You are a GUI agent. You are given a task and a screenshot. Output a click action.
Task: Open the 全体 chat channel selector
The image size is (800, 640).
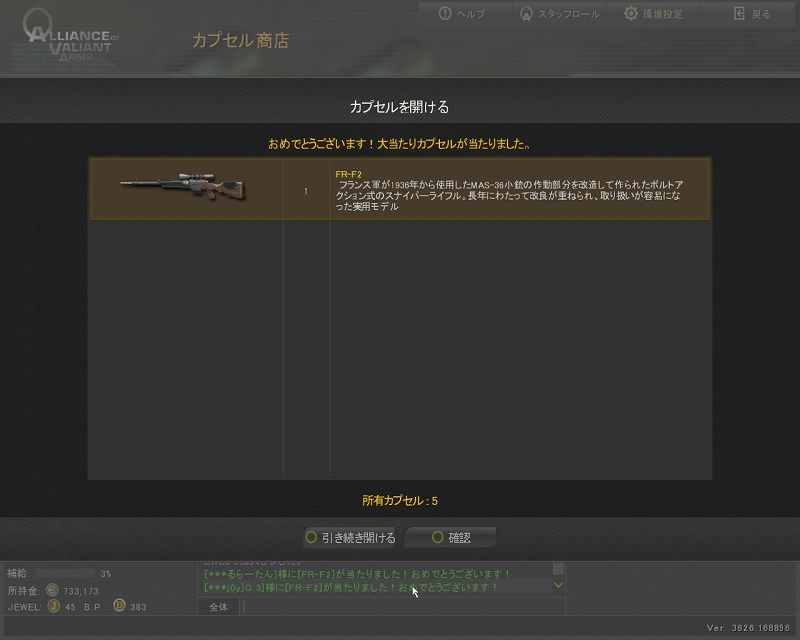tap(218, 607)
